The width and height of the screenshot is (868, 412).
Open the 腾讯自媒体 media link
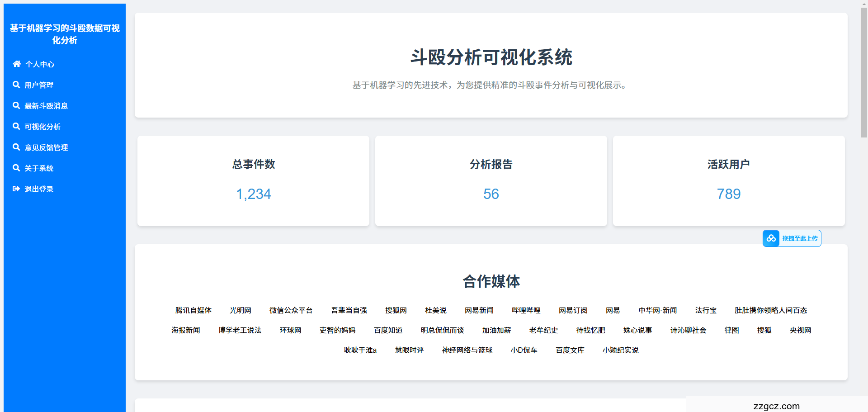tap(193, 310)
